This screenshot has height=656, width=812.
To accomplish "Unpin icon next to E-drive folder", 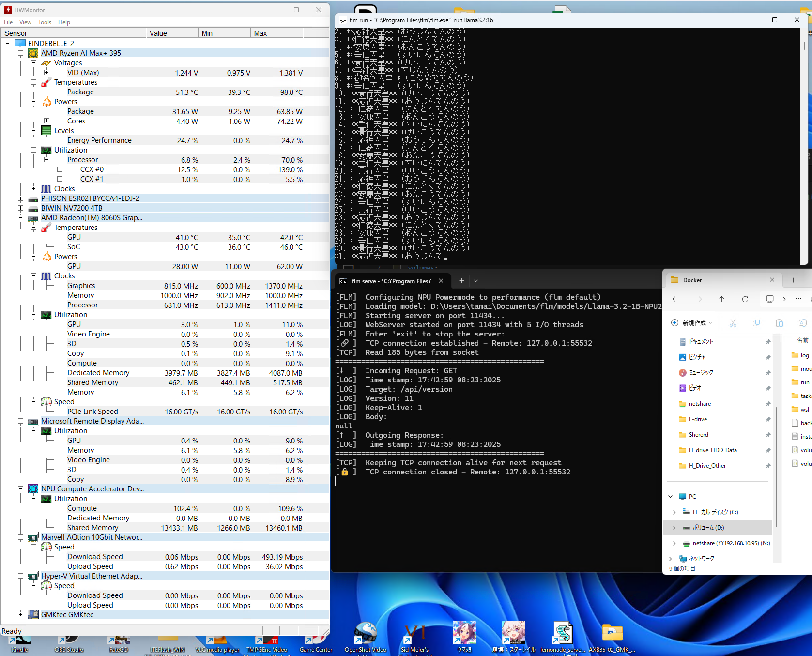I will point(768,419).
